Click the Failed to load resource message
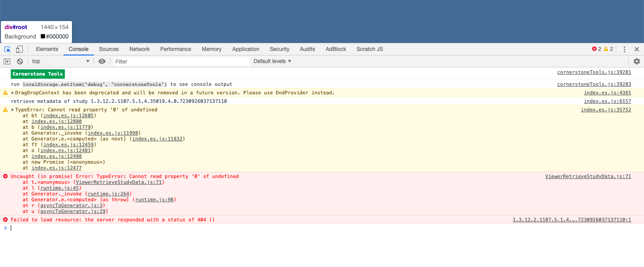The image size is (644, 267). [113, 220]
